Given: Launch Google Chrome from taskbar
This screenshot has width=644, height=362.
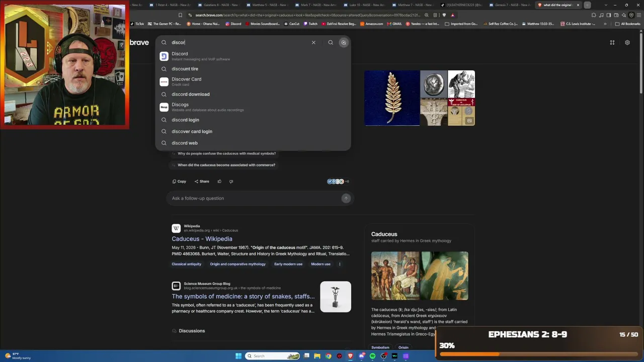Looking at the screenshot, I should point(329,356).
